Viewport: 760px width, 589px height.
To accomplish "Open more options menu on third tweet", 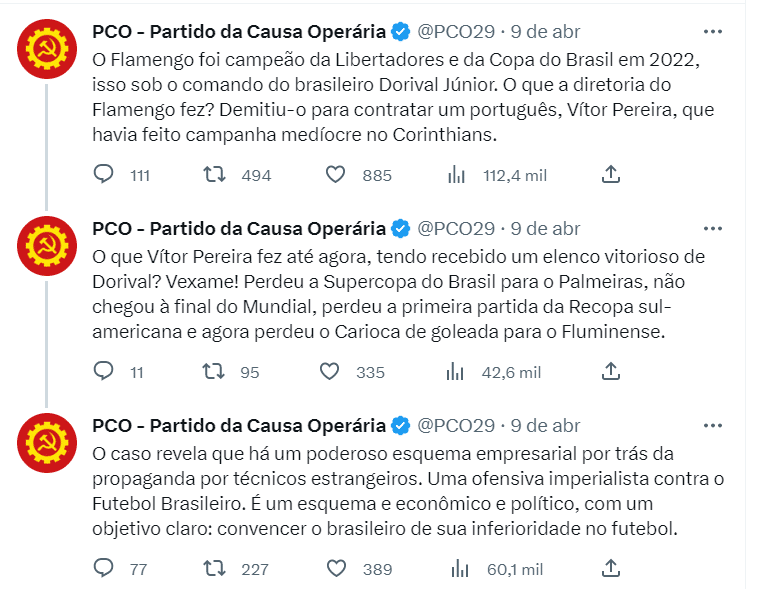I will [712, 426].
